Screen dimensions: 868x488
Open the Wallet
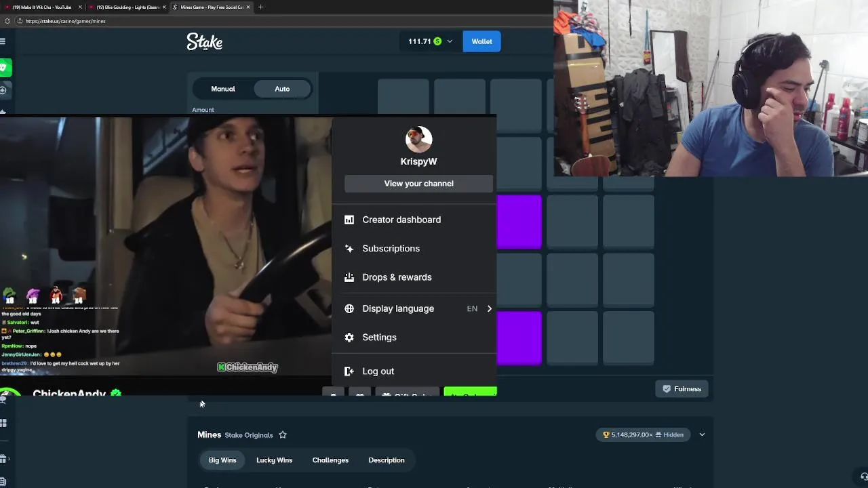pos(482,41)
